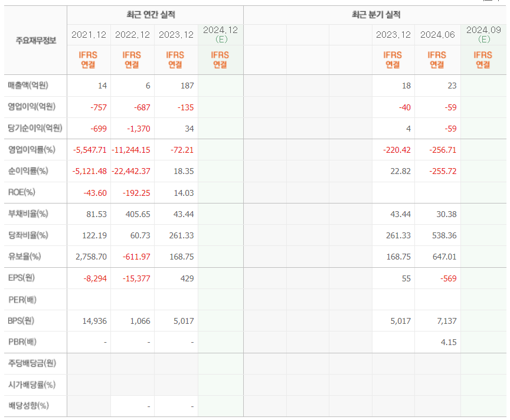This screenshot has width=510, height=420.
Task: Select the 최근 분기 실적 header
Action: [376, 15]
